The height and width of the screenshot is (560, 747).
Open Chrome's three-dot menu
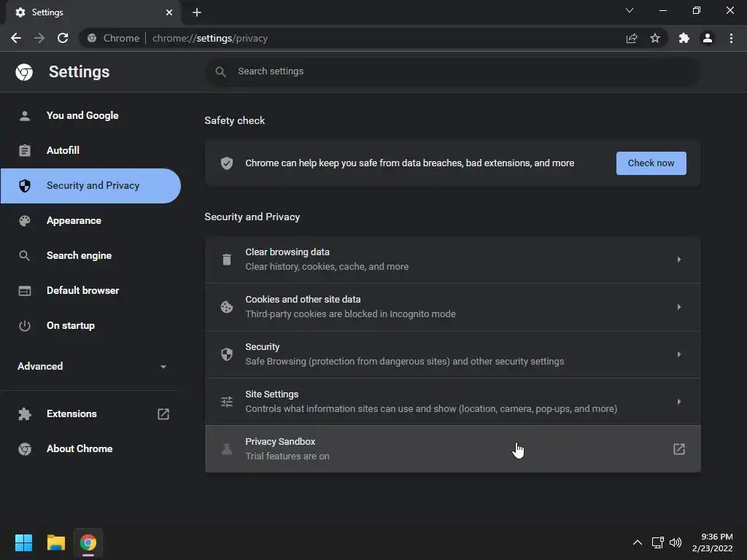click(731, 38)
